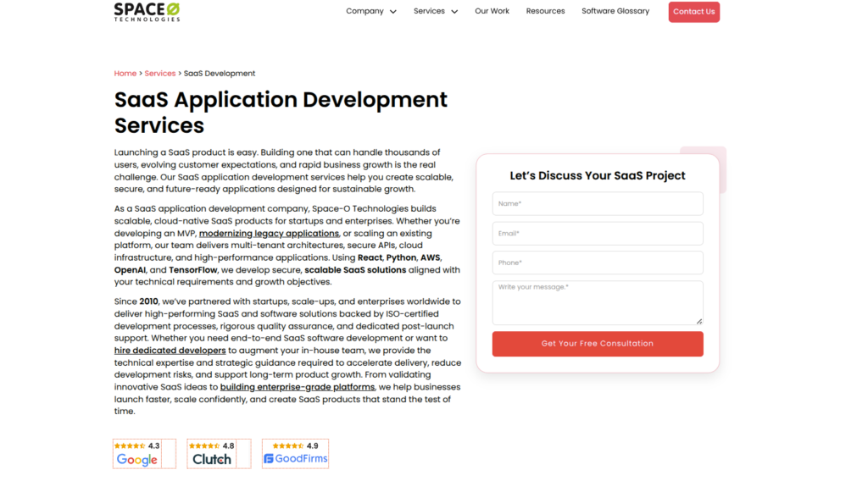
Task: Open the Software Glossary page
Action: pos(615,11)
